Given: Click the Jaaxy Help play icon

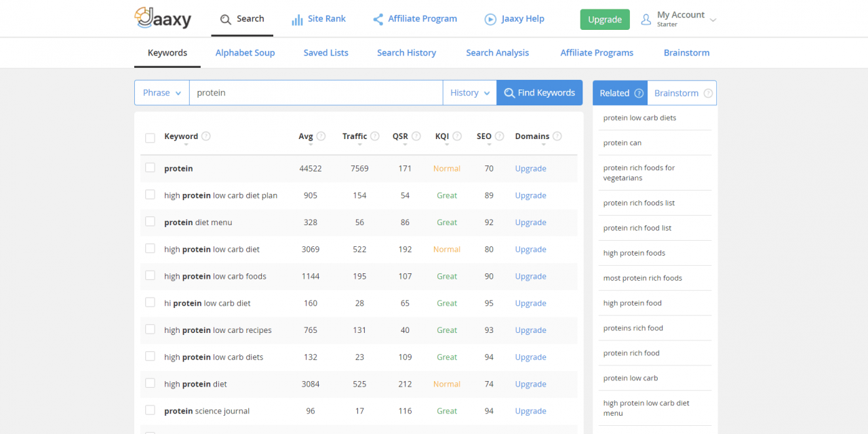Looking at the screenshot, I should 490,19.
